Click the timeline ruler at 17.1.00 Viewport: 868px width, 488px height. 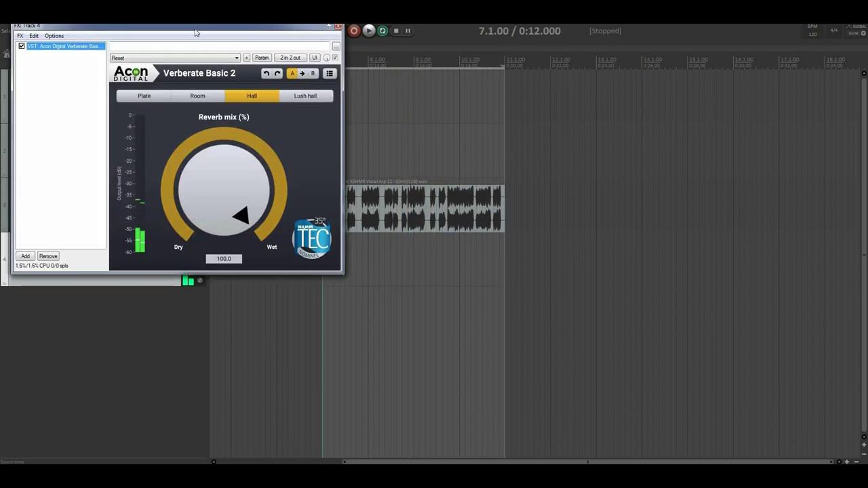click(789, 60)
